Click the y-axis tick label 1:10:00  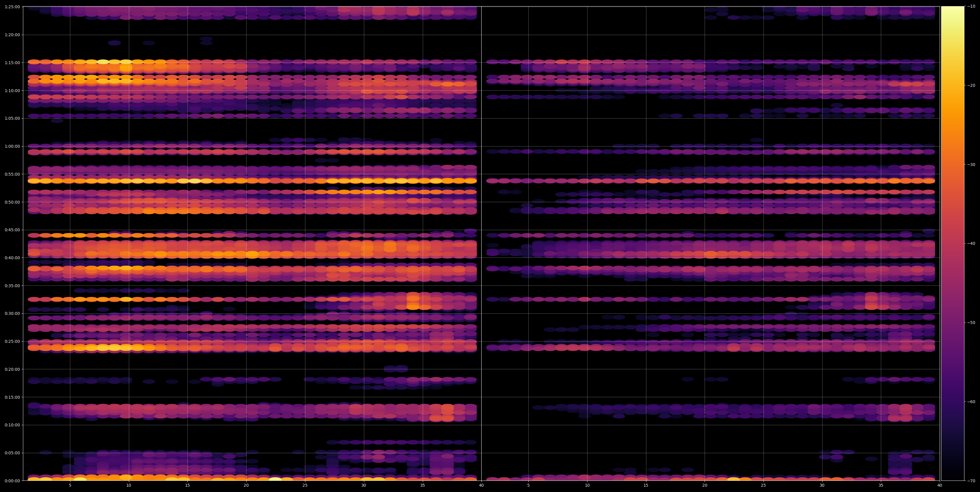pos(12,91)
